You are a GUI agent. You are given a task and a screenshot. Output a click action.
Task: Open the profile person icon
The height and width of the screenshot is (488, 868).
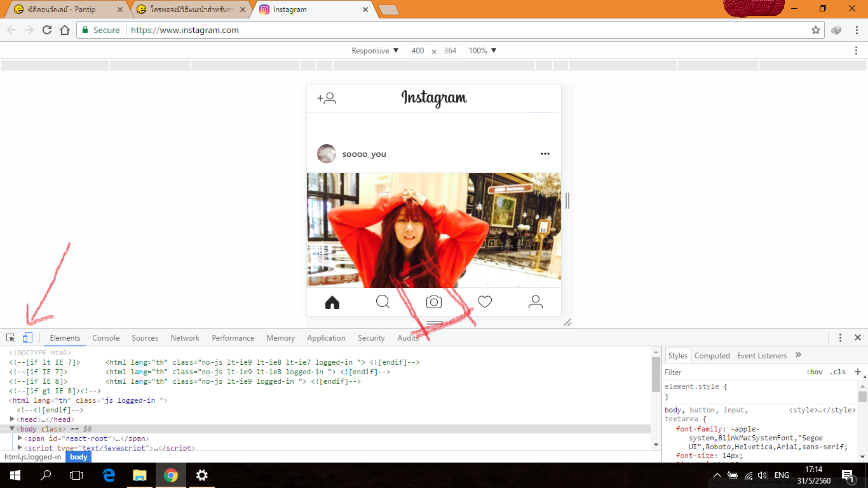(x=536, y=302)
